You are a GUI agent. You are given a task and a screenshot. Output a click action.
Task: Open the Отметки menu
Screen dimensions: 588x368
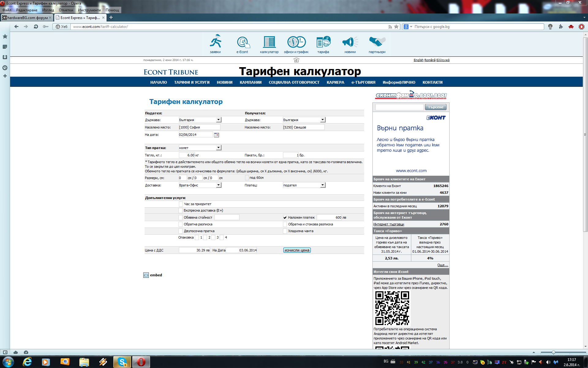[66, 10]
